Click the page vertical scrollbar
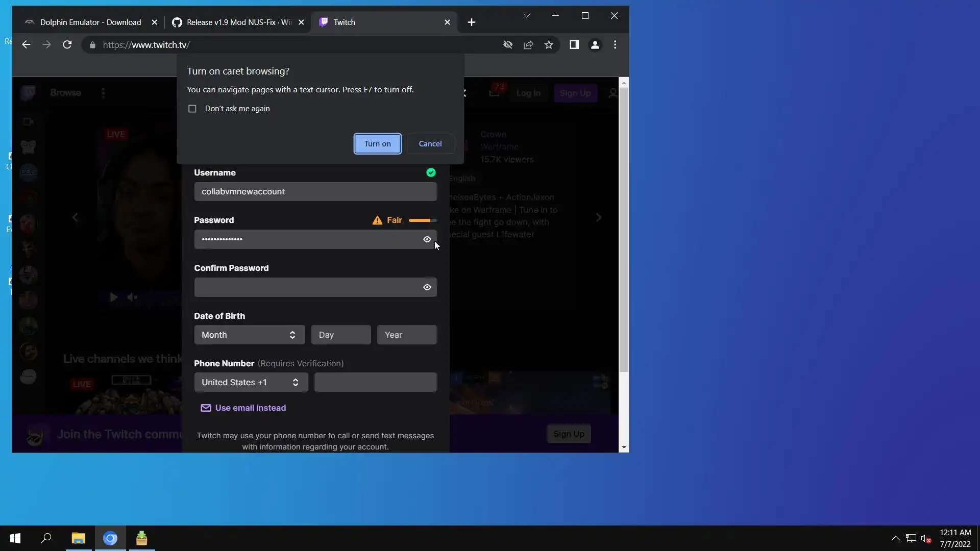The image size is (980, 551). (x=624, y=230)
